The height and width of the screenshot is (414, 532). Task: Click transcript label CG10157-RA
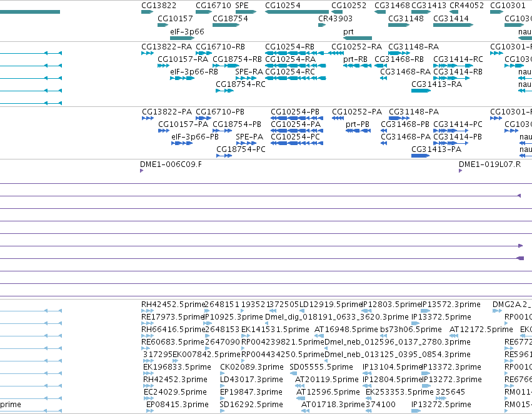coord(183,59)
